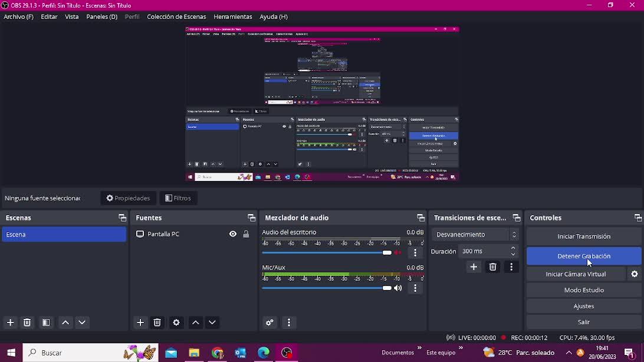Screen dimensions: 644x362
Task: Increase Duración value with up arrow
Action: point(513,248)
